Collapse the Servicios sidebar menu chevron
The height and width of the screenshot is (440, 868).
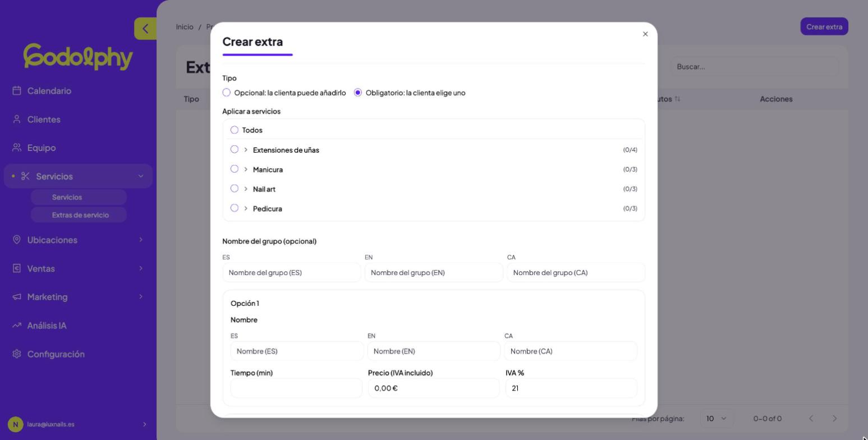[141, 176]
